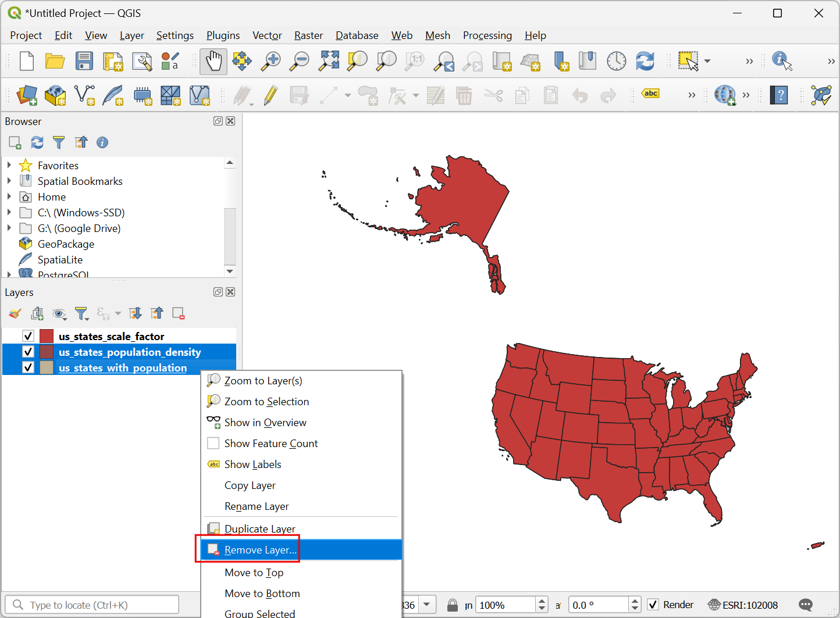Click the Filter Browser funnel icon

tap(59, 142)
